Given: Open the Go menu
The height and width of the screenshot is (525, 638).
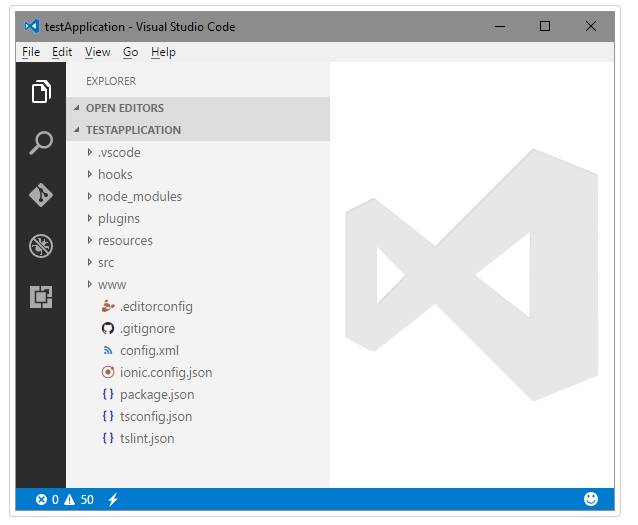Looking at the screenshot, I should (x=131, y=52).
